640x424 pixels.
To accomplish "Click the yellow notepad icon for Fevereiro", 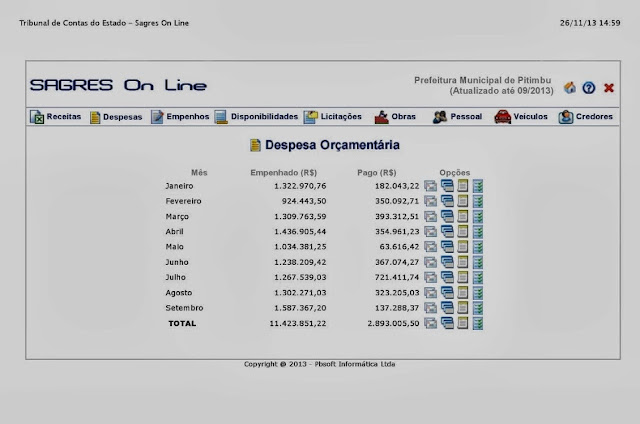I will coord(462,201).
